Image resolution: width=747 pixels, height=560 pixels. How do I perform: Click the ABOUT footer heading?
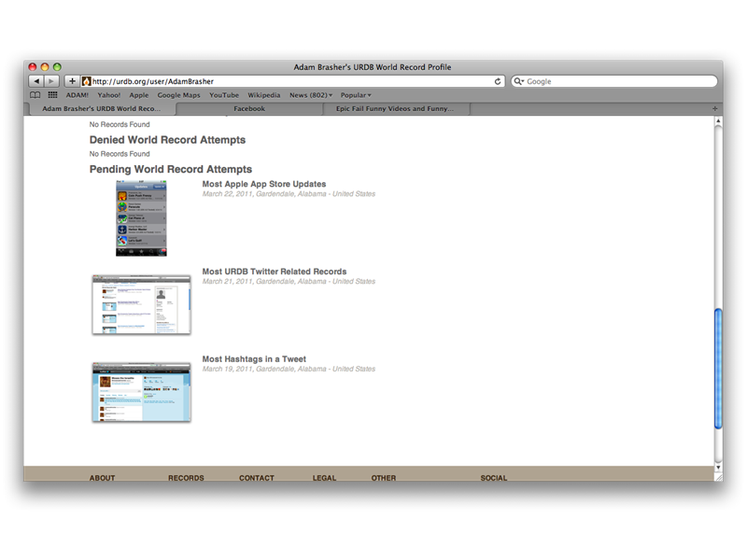103,478
